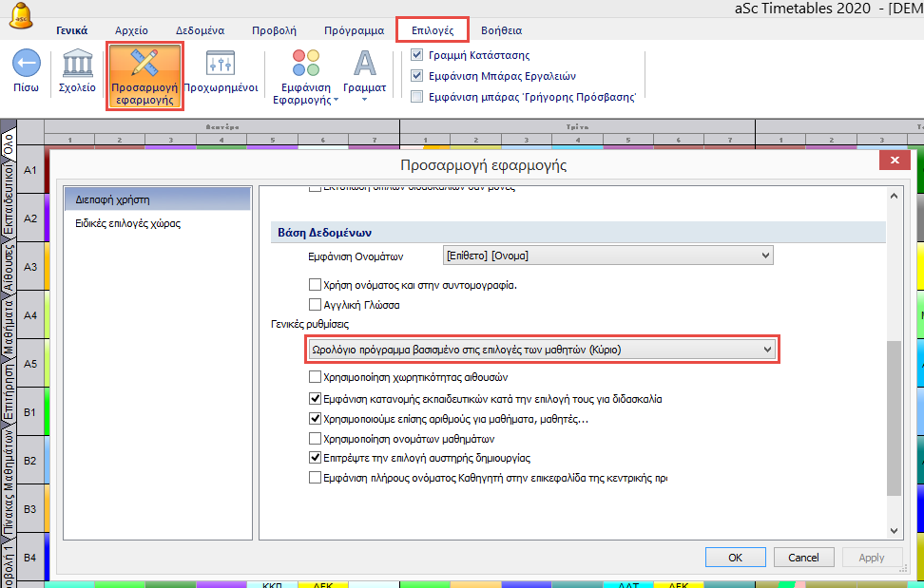Uncheck Γραμμή Κατάστασης checkbox

point(416,55)
